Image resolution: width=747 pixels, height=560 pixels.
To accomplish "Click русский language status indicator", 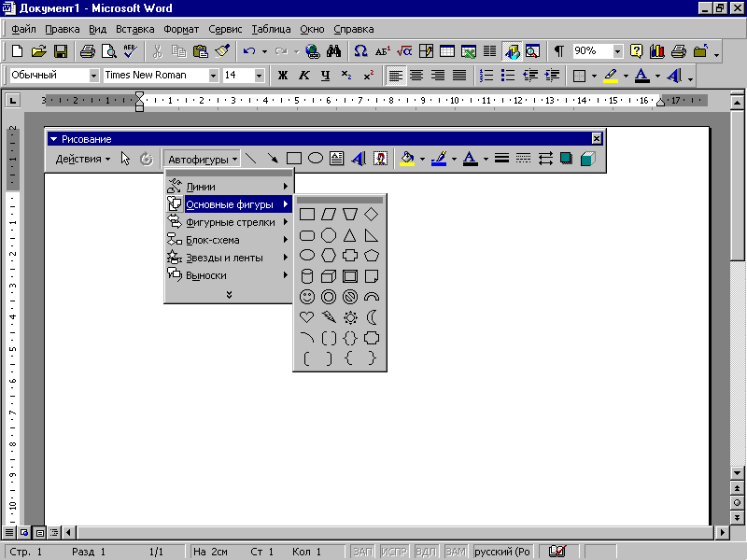I will (x=502, y=552).
